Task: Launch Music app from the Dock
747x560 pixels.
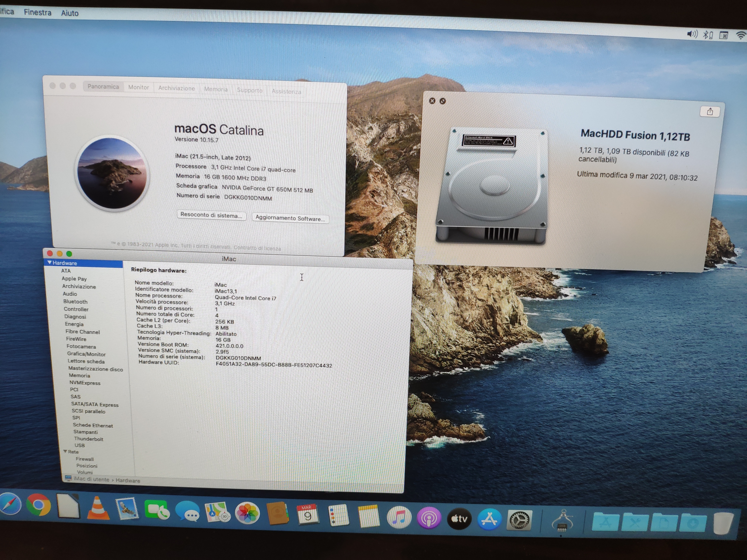Action: tap(399, 517)
